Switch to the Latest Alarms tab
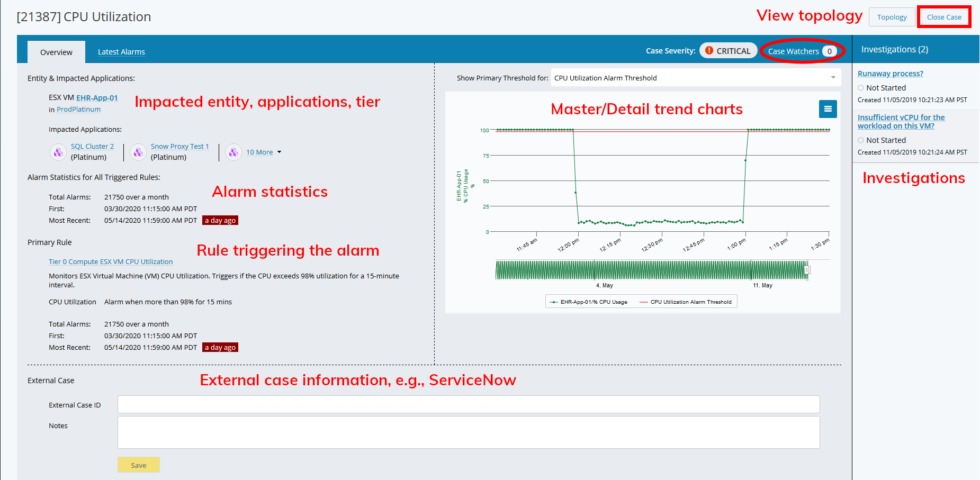The height and width of the screenshot is (480, 980). (x=121, y=52)
